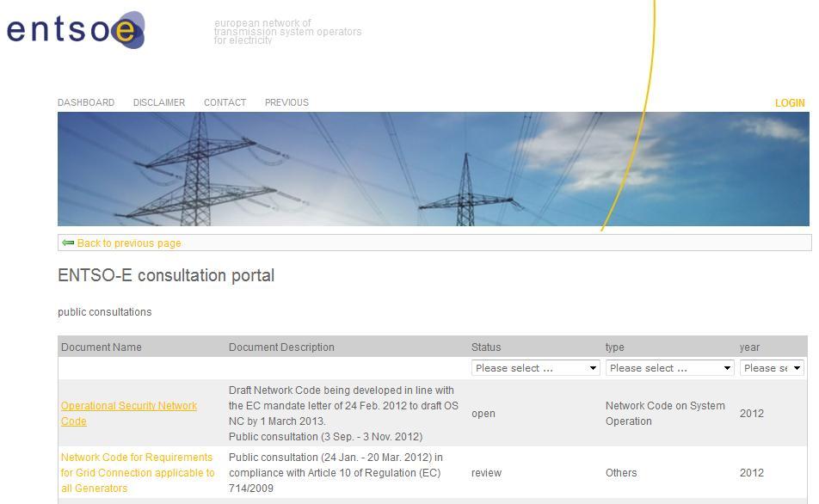
Task: Open the Status filter dropdown
Action: (x=535, y=368)
